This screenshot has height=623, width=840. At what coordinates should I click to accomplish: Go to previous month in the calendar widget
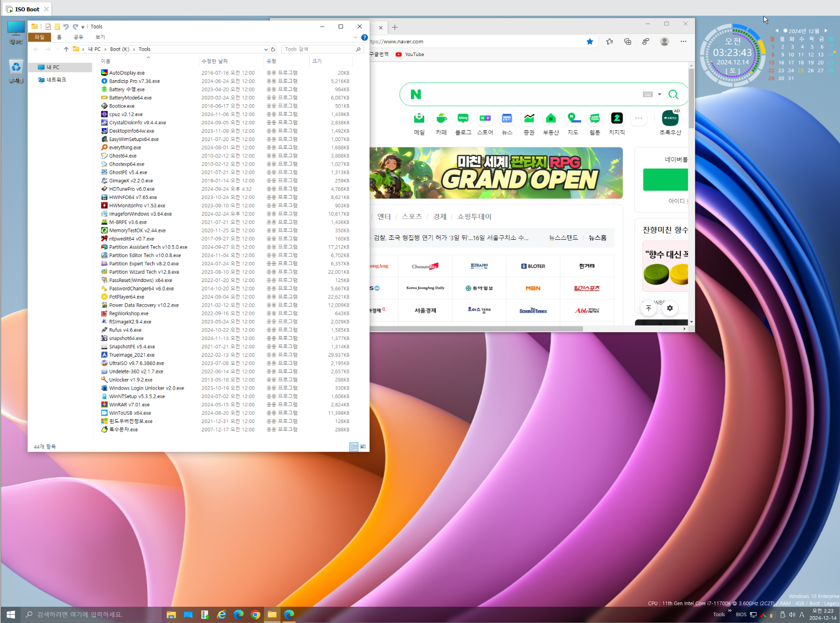pos(777,30)
